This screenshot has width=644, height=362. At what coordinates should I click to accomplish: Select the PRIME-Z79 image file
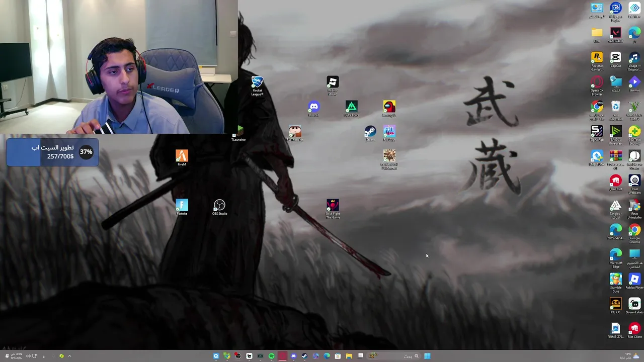[615, 331]
